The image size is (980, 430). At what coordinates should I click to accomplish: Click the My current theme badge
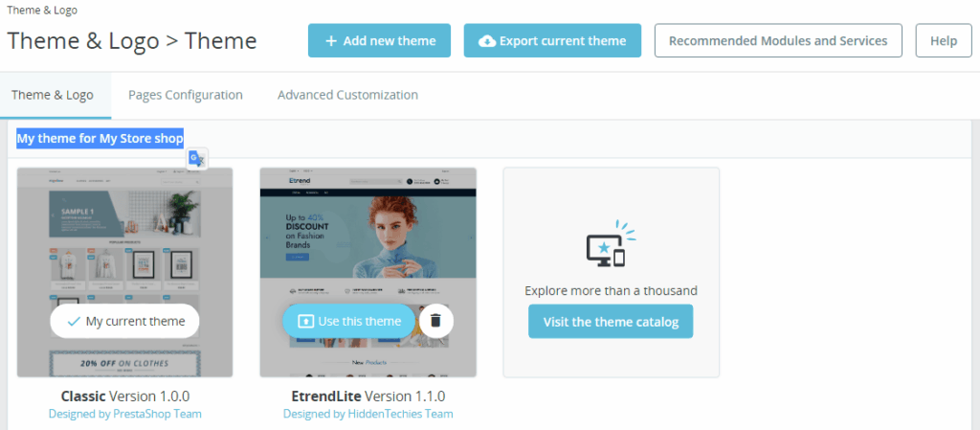coord(124,321)
